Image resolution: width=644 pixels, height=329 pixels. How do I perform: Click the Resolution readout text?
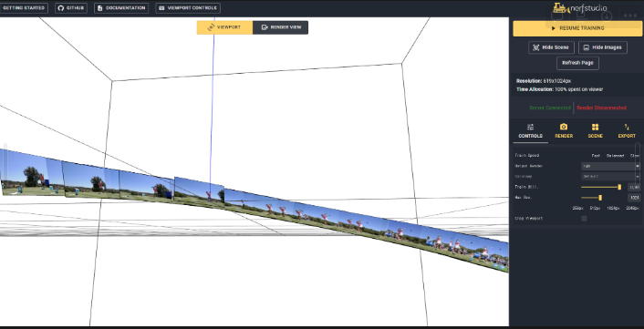click(544, 81)
